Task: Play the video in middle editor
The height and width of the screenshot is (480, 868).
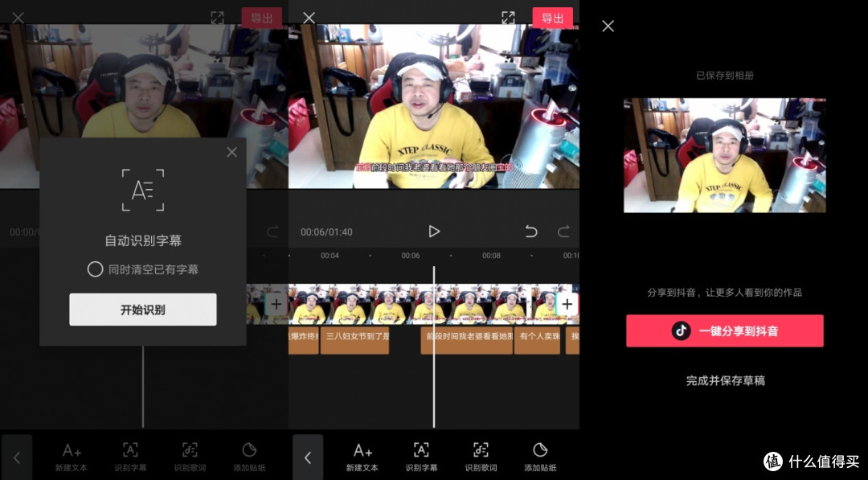Action: (434, 232)
